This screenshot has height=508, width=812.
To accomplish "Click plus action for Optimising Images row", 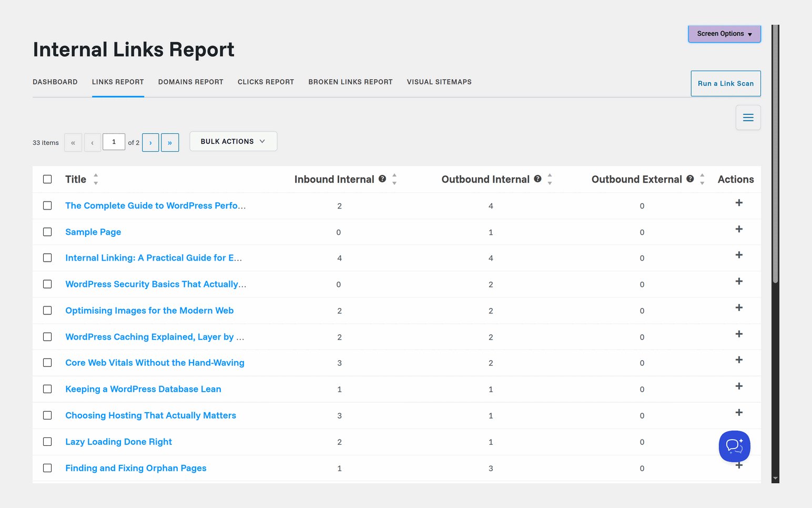I will (x=739, y=307).
